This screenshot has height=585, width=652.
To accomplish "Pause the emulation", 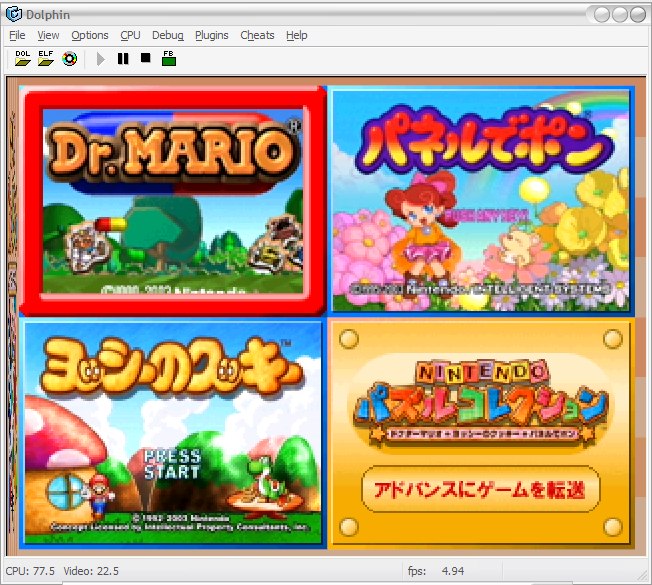I will [123, 59].
